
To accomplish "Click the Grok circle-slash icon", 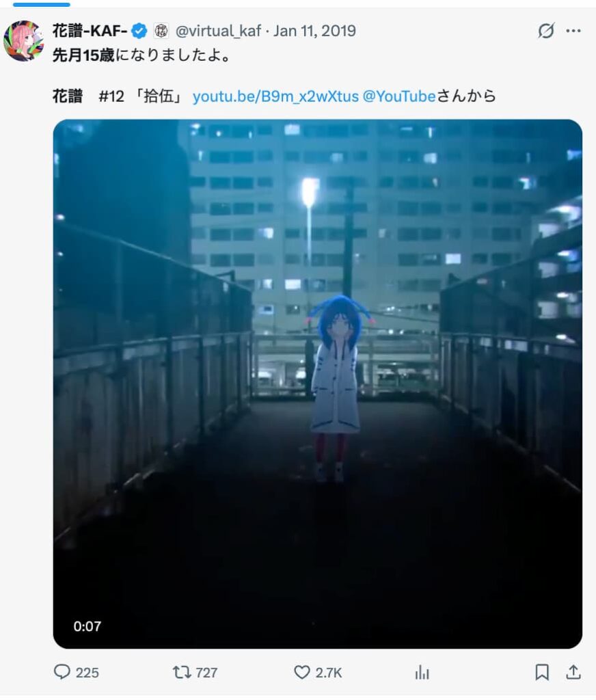I will click(x=545, y=31).
